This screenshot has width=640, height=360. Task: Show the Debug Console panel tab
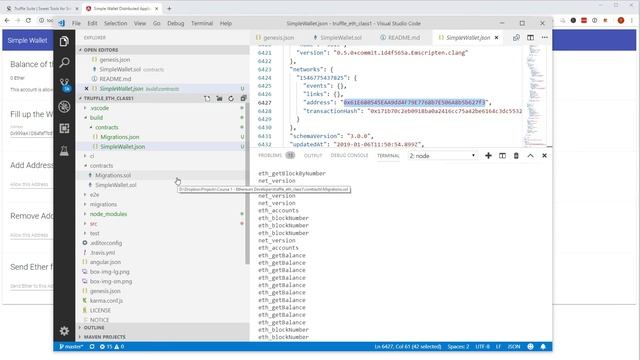click(x=349, y=156)
